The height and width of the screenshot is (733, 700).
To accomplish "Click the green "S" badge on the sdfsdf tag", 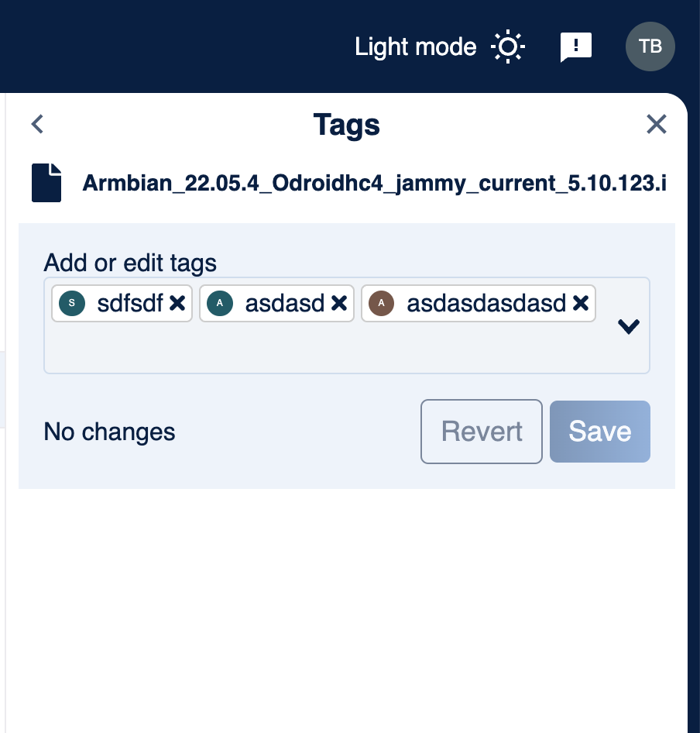I will (71, 303).
